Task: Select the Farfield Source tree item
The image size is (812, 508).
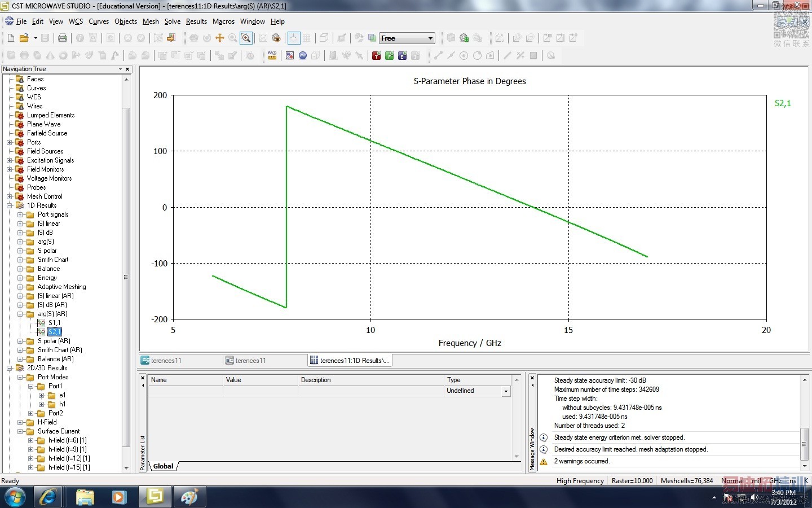Action: (x=47, y=133)
